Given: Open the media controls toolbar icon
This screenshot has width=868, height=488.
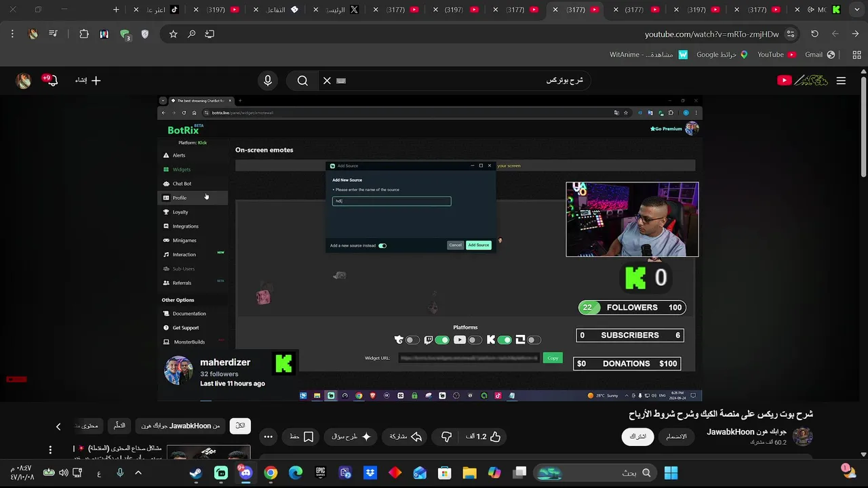Looking at the screenshot, I should (54, 34).
